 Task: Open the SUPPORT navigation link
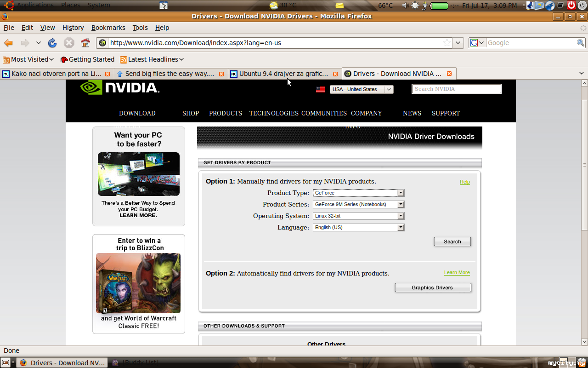pos(446,113)
